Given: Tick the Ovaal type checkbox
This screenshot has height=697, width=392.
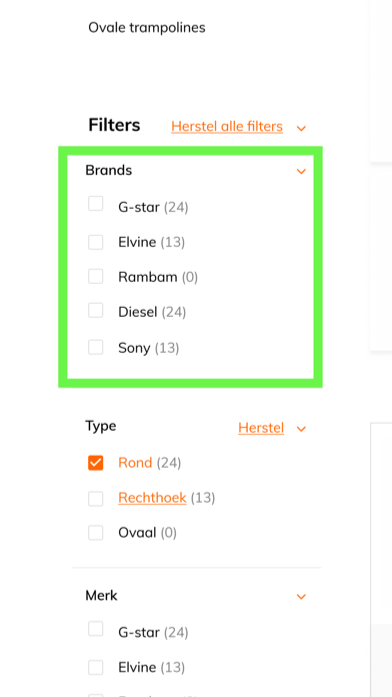Looking at the screenshot, I should point(96,533).
